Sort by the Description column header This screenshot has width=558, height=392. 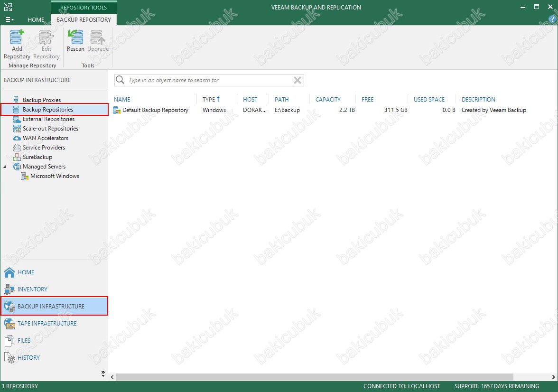(x=479, y=100)
